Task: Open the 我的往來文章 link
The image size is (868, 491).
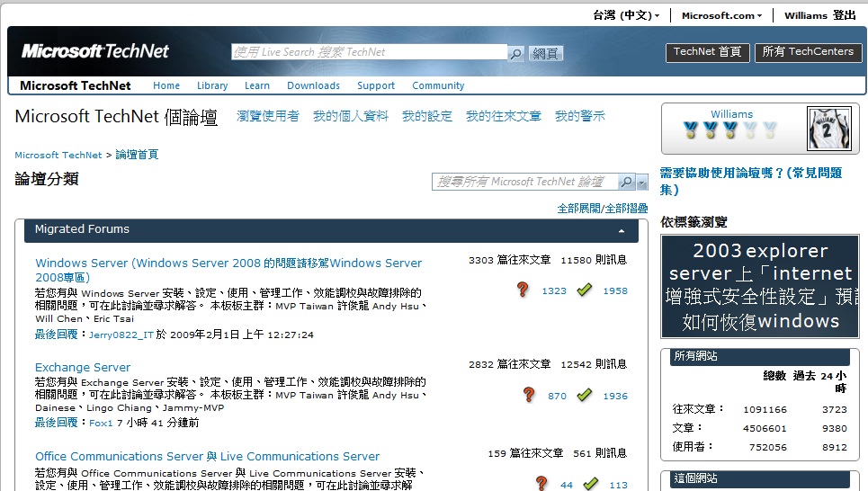Action: point(503,116)
